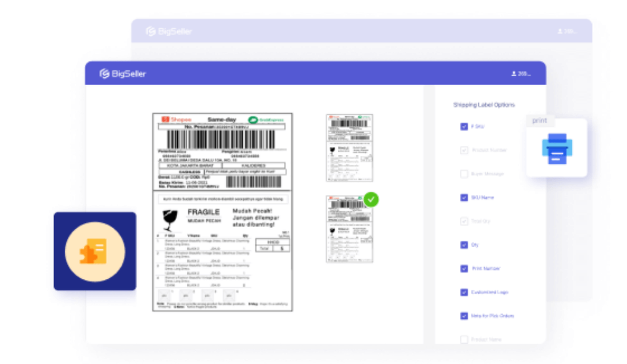Viewport: 627px width, 364px height.
Task: Click the print tab label above the printer
Action: click(539, 121)
